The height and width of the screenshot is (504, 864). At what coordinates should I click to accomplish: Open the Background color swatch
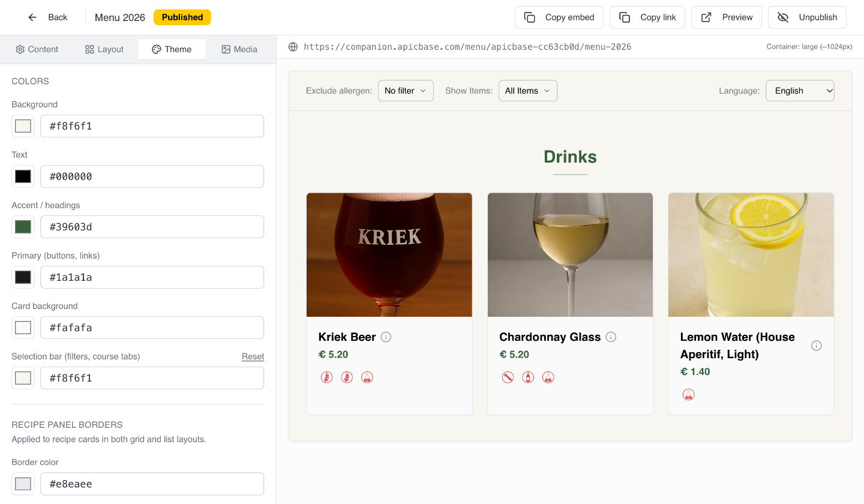(23, 126)
